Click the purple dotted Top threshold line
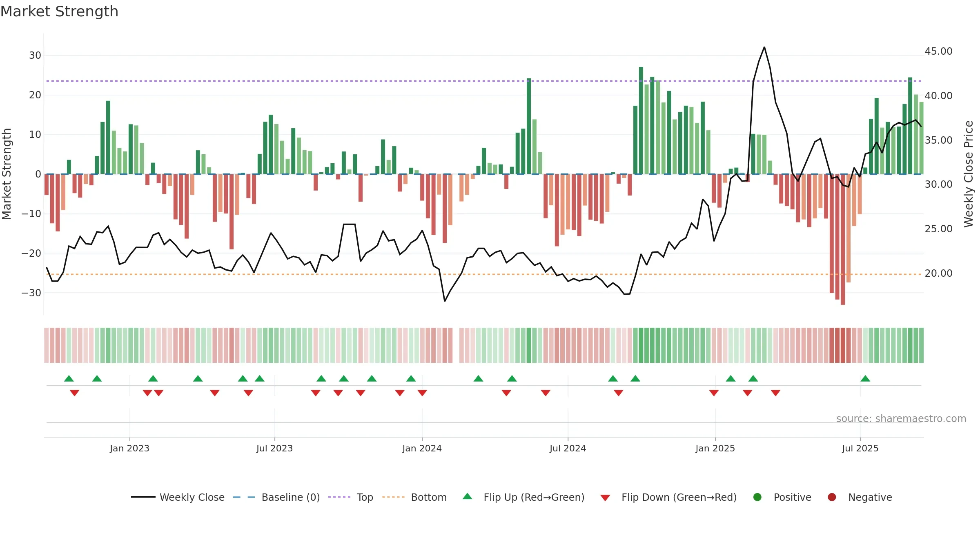980x551 pixels. pyautogui.click(x=484, y=81)
